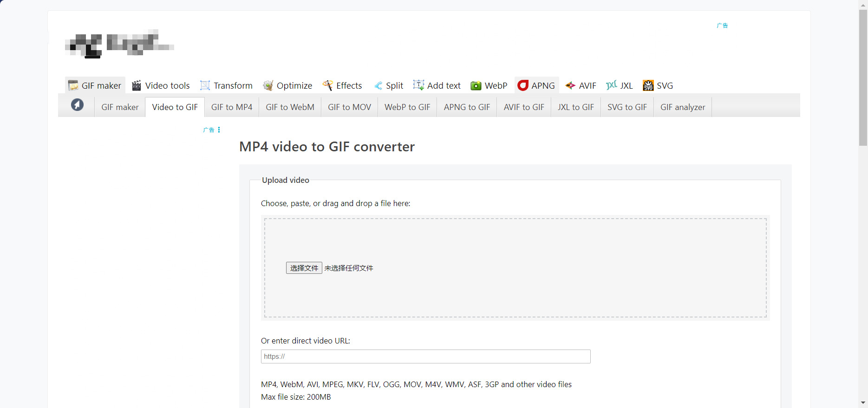Image resolution: width=868 pixels, height=408 pixels.
Task: Open the blurred site logo at top
Action: pyautogui.click(x=119, y=44)
